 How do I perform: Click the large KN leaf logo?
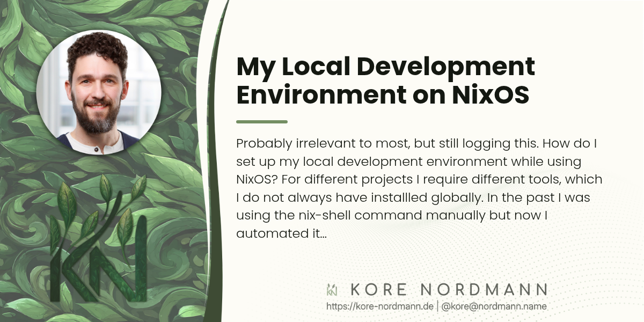99,238
